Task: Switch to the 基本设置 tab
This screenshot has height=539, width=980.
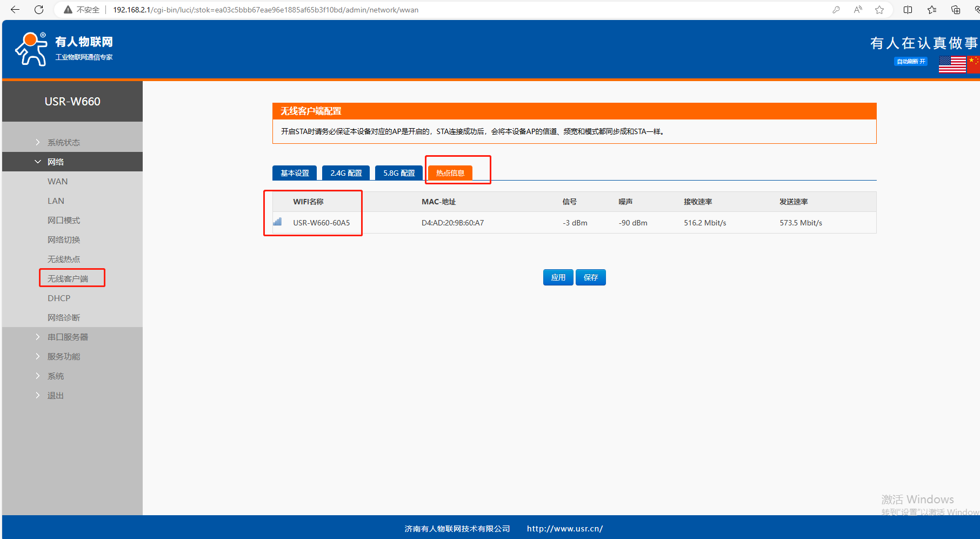Action: click(295, 173)
